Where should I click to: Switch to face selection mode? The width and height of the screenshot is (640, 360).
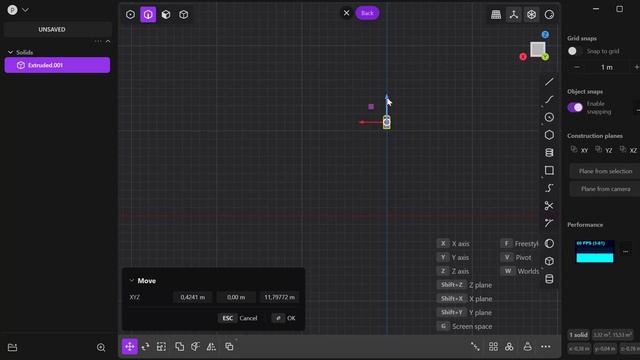click(x=166, y=15)
